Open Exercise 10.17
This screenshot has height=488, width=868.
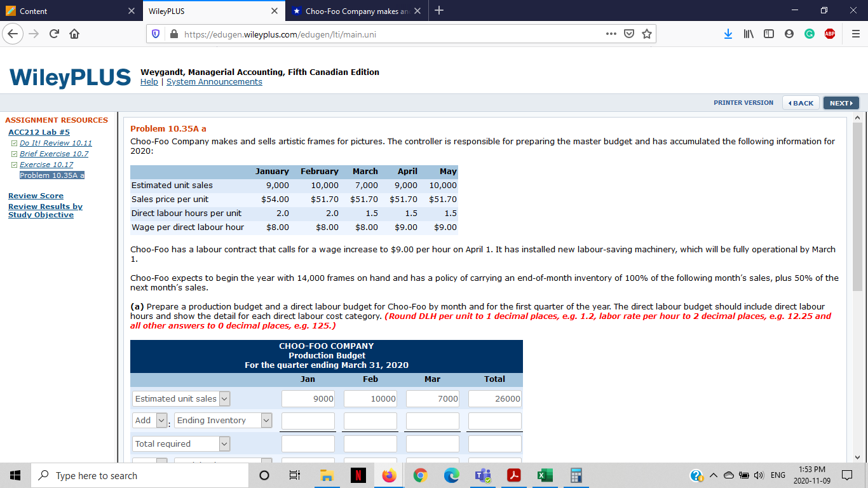pos(46,165)
